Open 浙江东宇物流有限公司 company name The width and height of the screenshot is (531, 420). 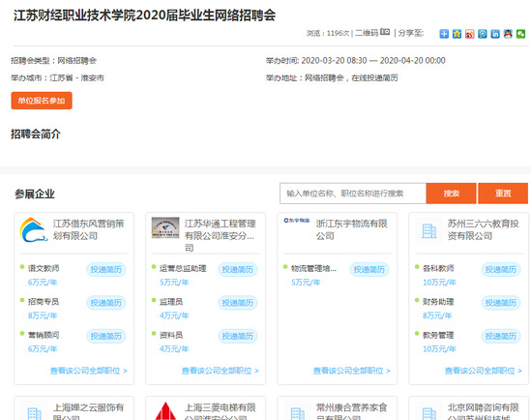tap(351, 229)
